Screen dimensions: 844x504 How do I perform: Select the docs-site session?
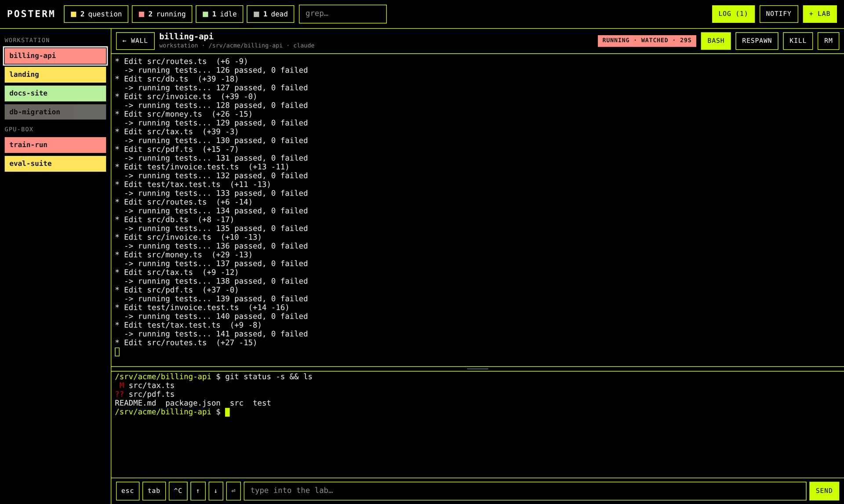tap(55, 93)
